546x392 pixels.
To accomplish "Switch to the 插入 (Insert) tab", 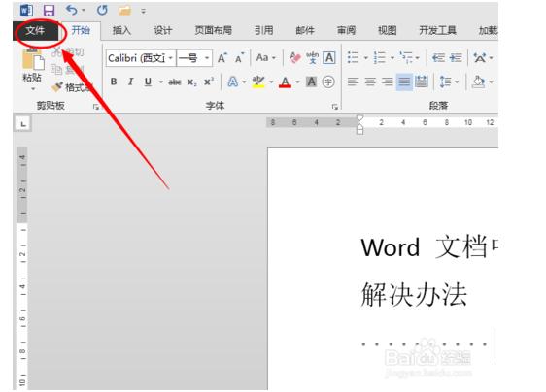I will pos(121,31).
